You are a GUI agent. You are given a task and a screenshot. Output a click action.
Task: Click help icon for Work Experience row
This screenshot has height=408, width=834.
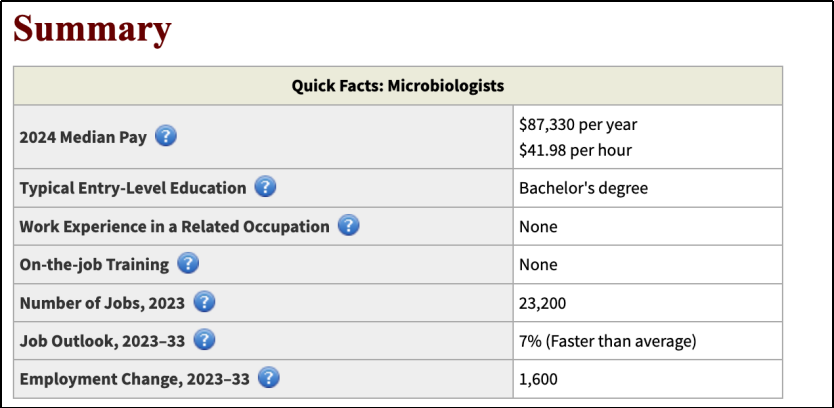coord(348,226)
